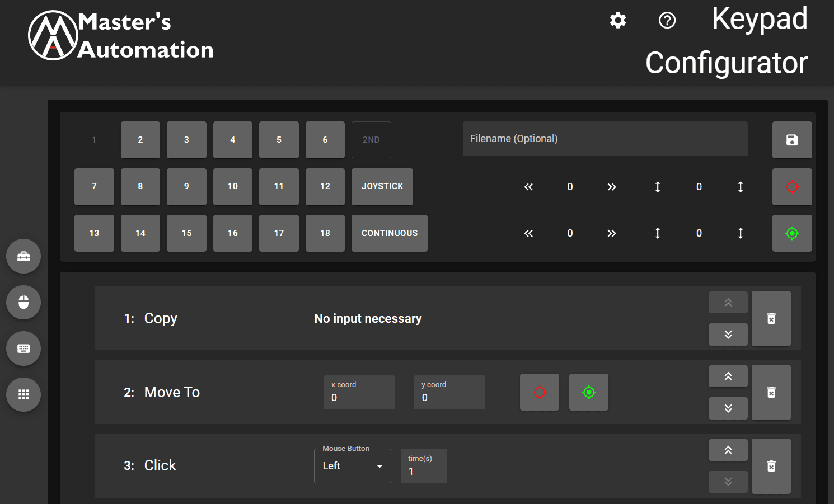
Task: Open the Mouse Button dropdown showing Left
Action: tap(352, 465)
